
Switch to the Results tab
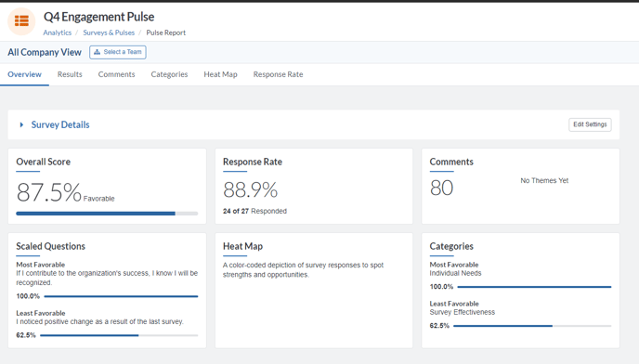(x=70, y=74)
